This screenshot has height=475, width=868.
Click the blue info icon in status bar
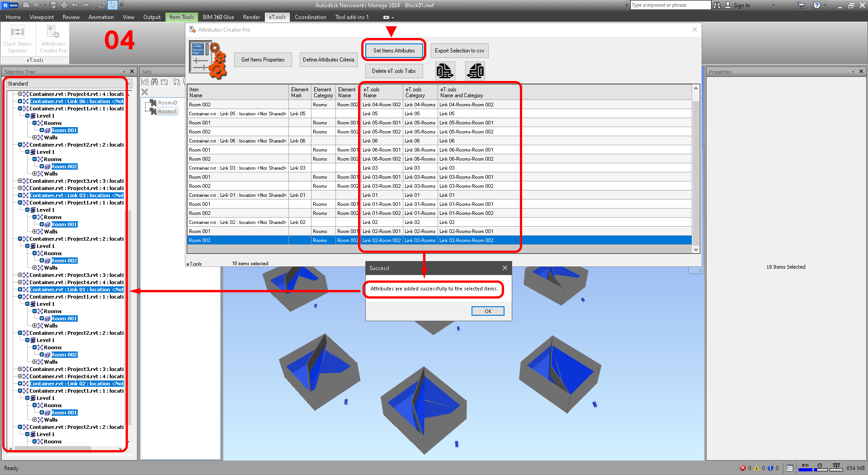tap(770, 468)
